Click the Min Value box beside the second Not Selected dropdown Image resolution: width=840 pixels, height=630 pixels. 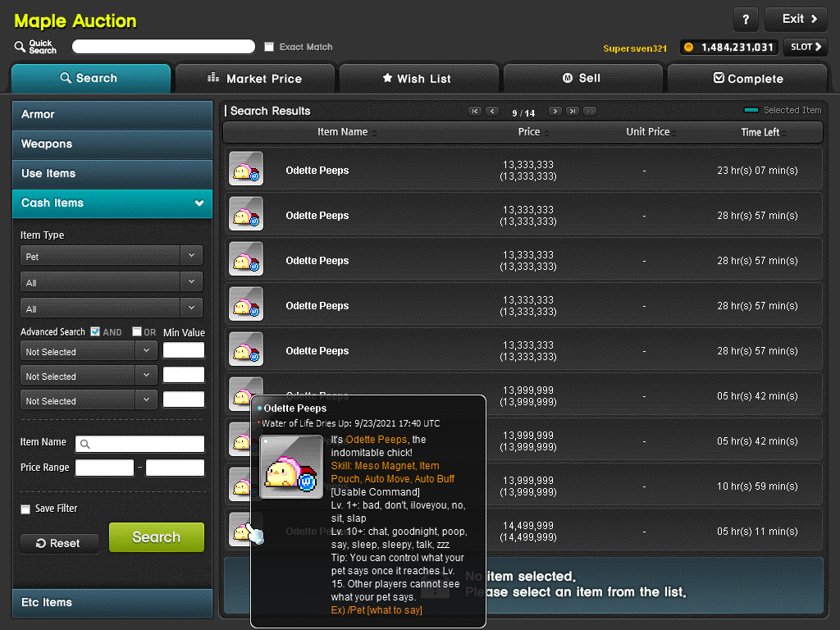[x=184, y=375]
